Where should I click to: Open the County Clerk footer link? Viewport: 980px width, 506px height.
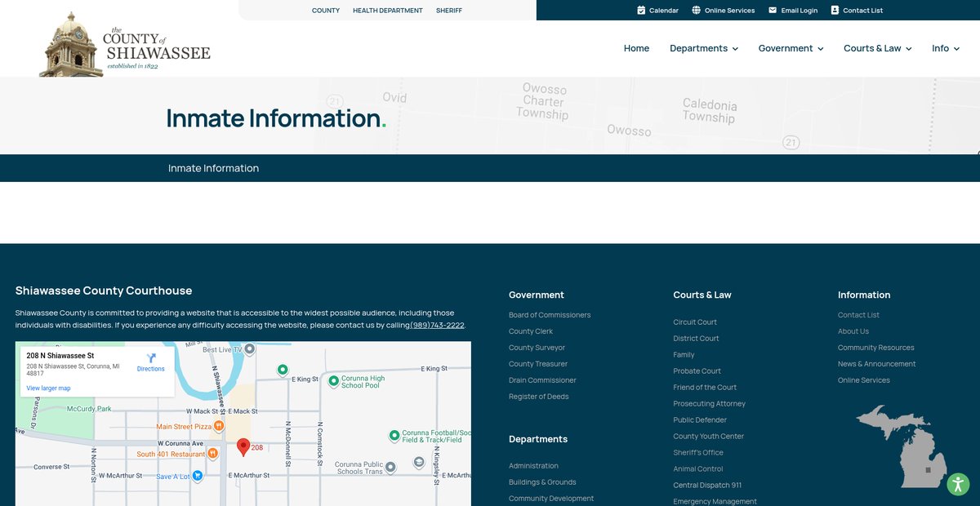point(531,331)
